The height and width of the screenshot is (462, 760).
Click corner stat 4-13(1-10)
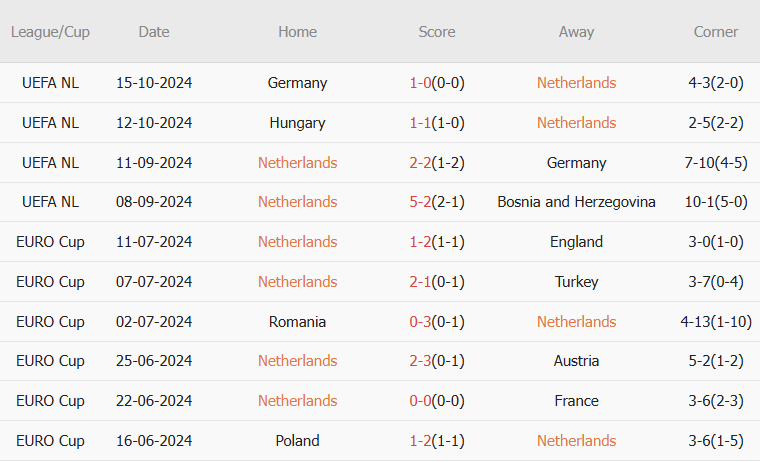tap(716, 322)
